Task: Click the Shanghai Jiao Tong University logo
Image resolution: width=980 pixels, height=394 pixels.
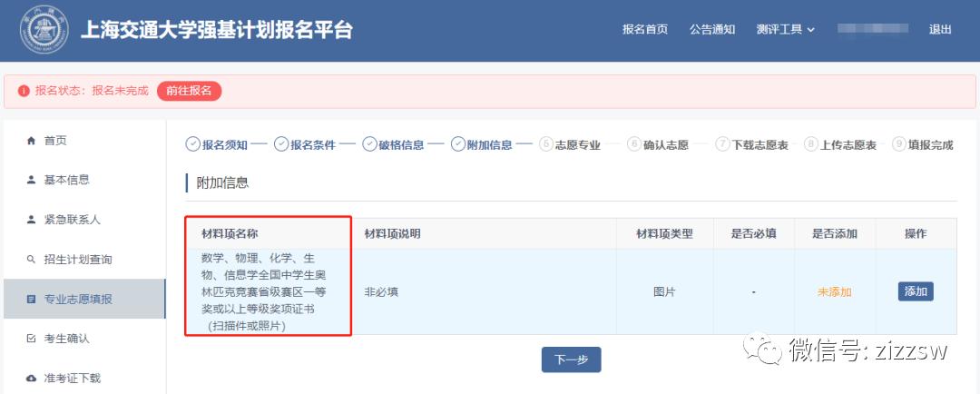Action: 44,30
